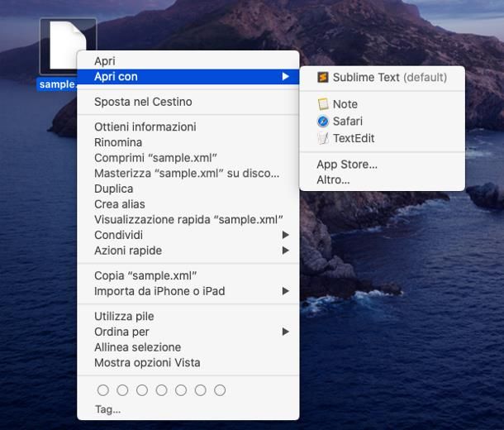Open Visualizzazione rapida "sample.xml"

(x=188, y=220)
